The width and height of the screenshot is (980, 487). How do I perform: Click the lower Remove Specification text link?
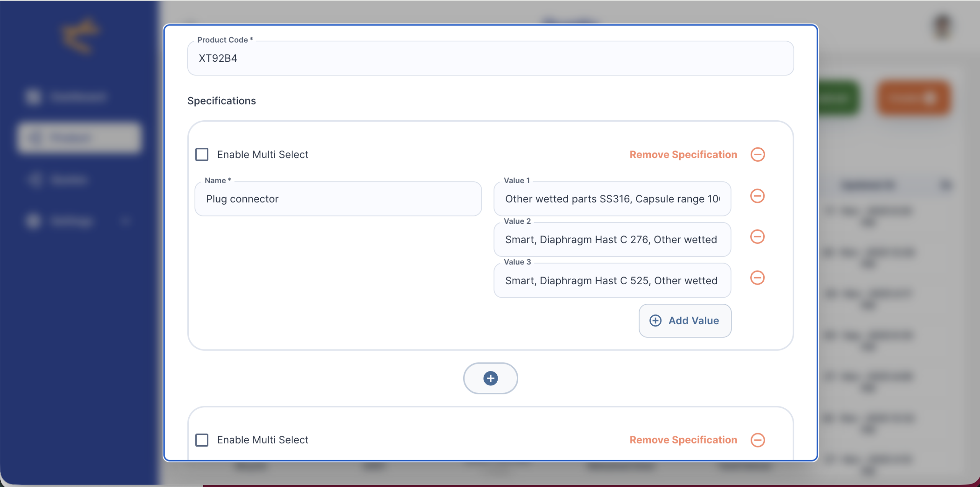click(683, 440)
